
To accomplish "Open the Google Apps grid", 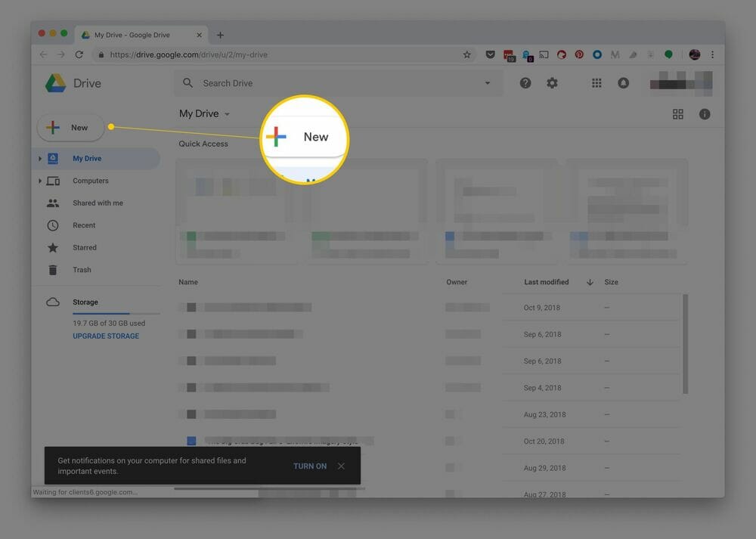I will click(596, 82).
